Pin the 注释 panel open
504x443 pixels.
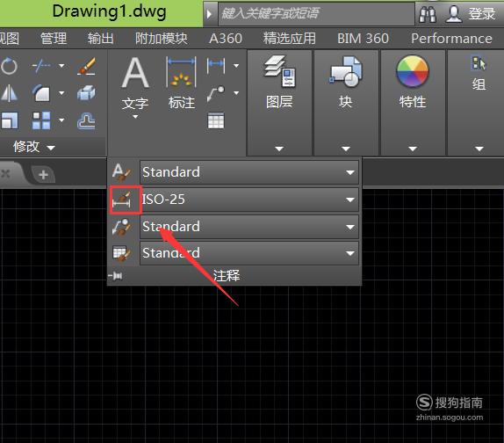(116, 276)
